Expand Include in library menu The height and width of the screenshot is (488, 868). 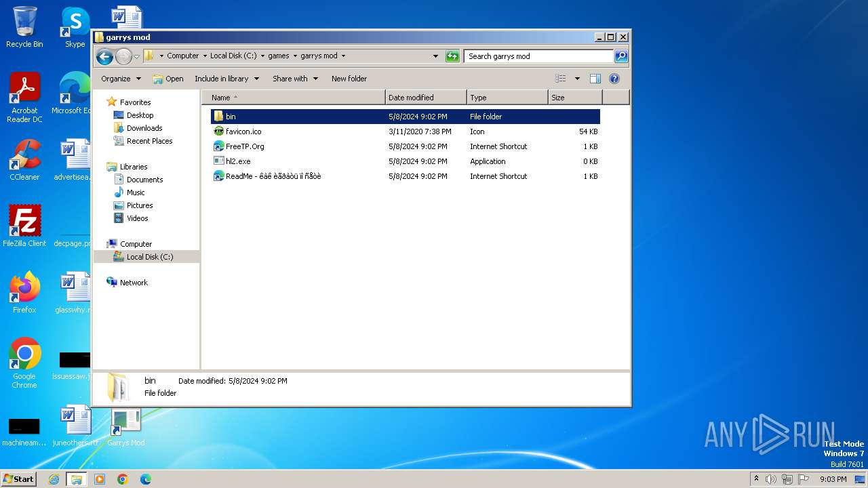click(x=226, y=79)
